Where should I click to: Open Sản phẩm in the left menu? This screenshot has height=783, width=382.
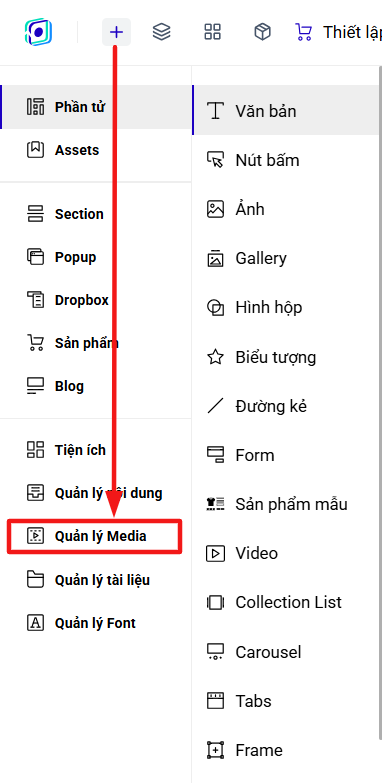(96, 343)
